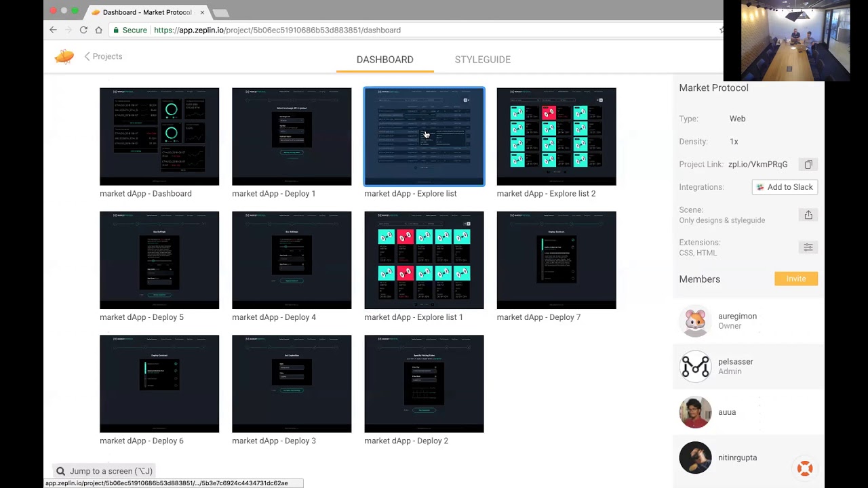The image size is (868, 488).
Task: Open market dApp - Deploy 3 thumbnail
Action: pyautogui.click(x=292, y=384)
